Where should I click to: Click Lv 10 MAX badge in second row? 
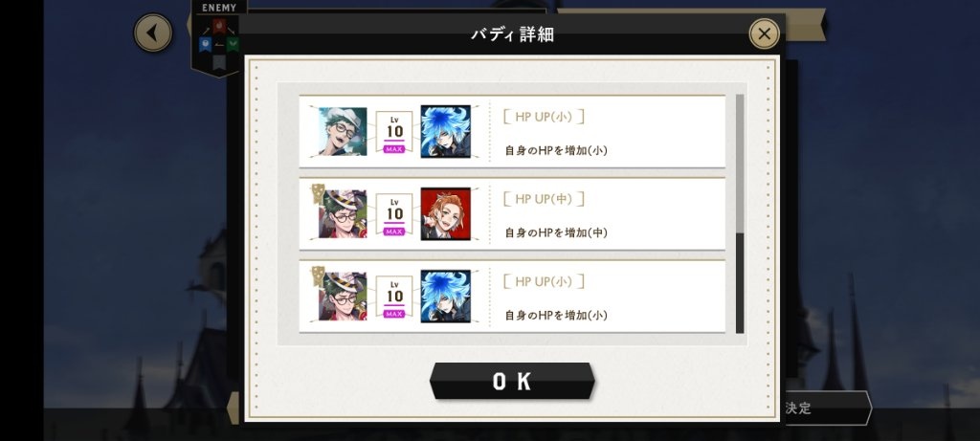tap(393, 214)
